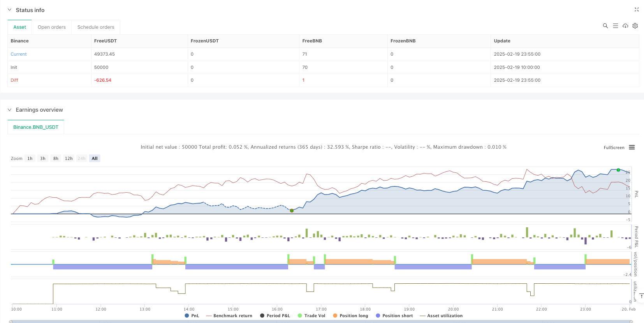This screenshot has width=644, height=323.
Task: Collapse the Status info section
Action: click(10, 10)
